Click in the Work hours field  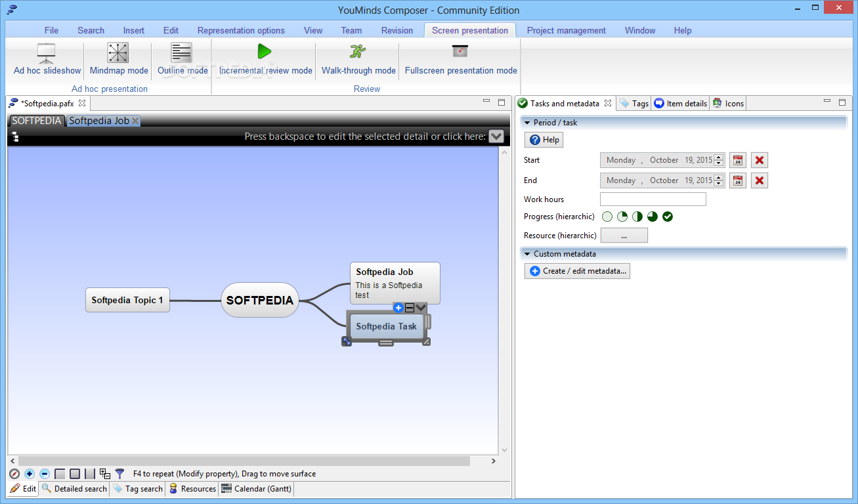[x=653, y=199]
